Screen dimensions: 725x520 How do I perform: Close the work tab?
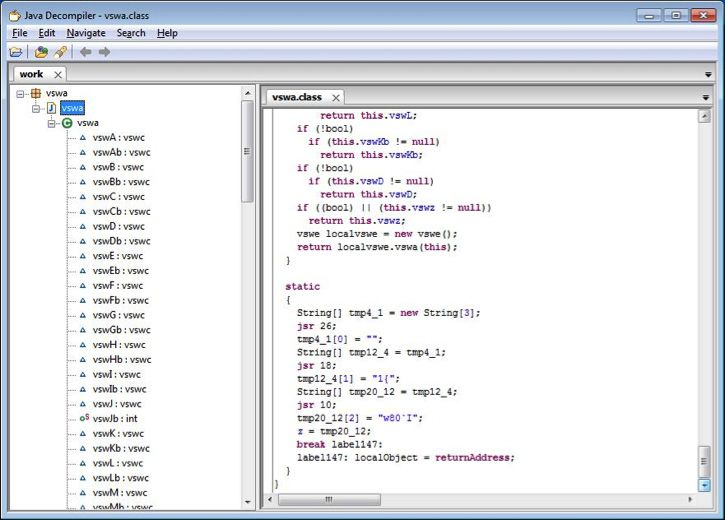[x=58, y=75]
